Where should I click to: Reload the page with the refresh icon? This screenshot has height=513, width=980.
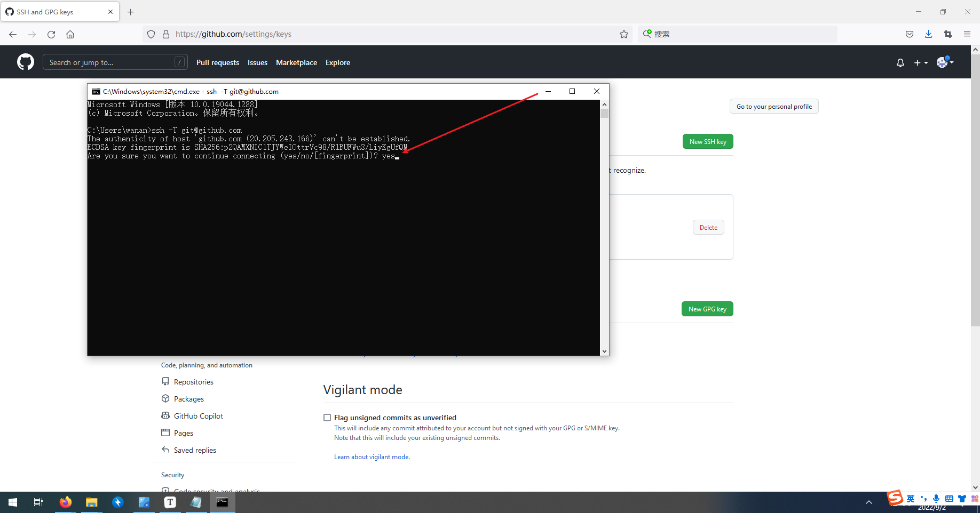tap(51, 34)
